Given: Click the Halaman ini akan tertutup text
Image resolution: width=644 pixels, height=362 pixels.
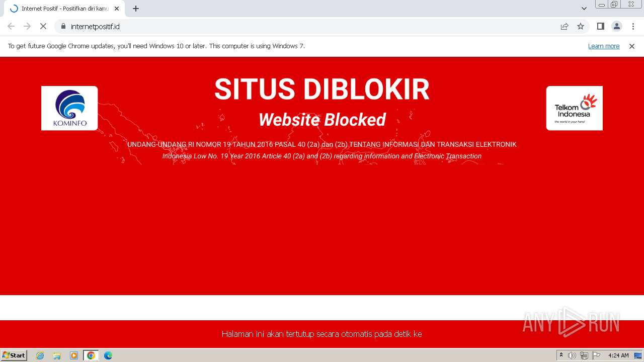Looking at the screenshot, I should click(x=322, y=334).
